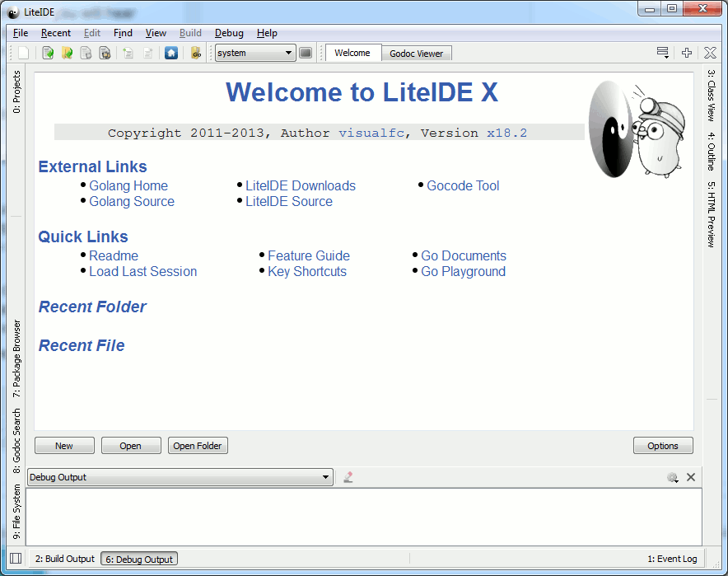728x576 pixels.
Task: Toggle the 1: Event Log panel
Action: 671,559
